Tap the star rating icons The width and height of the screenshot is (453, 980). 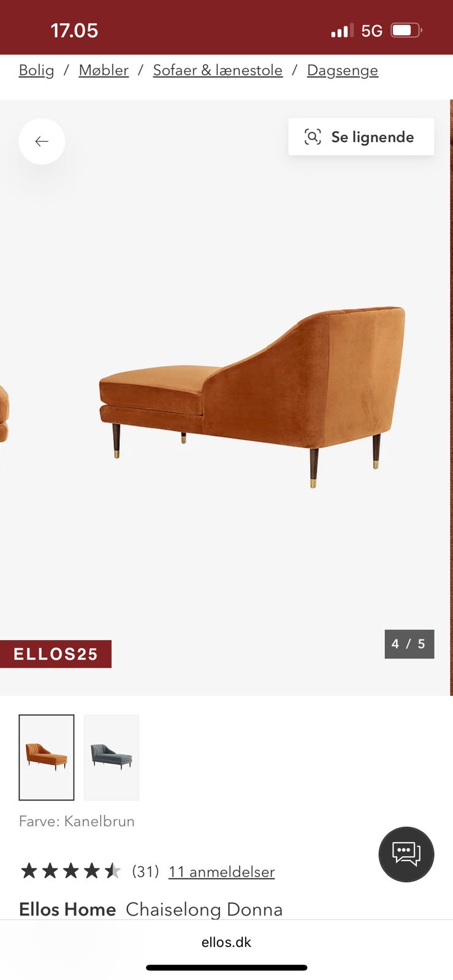70,870
